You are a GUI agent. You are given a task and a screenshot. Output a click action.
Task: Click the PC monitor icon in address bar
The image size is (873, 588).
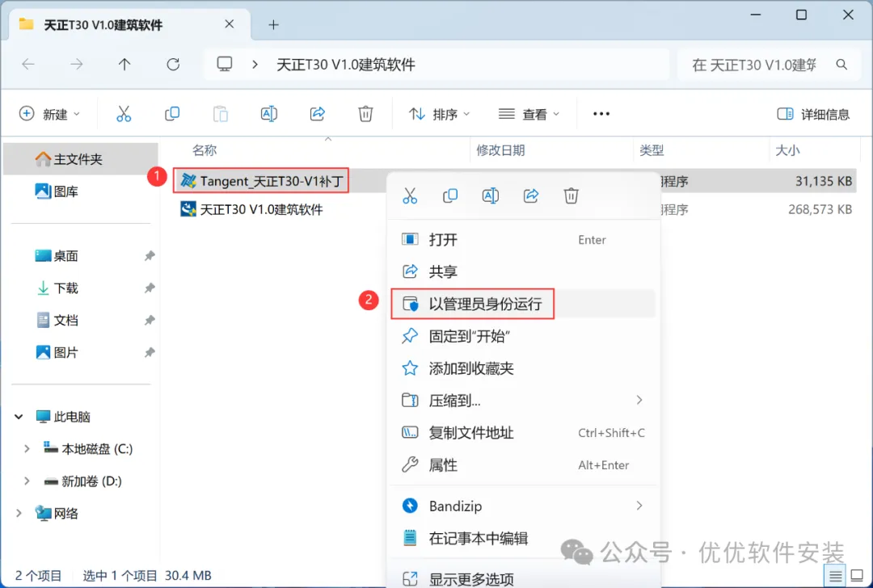pos(225,64)
